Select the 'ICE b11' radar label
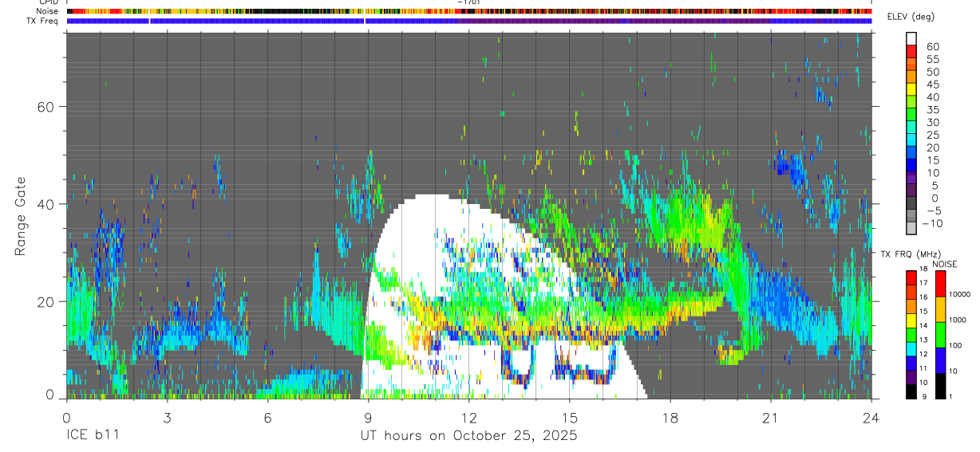 click(x=93, y=436)
